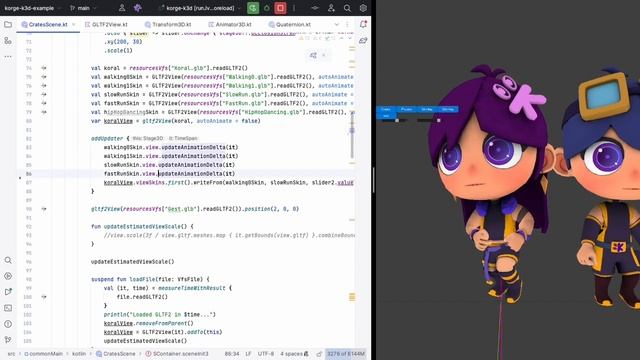
Task: Toggle read-only lock icon in status bar
Action: coord(319,354)
